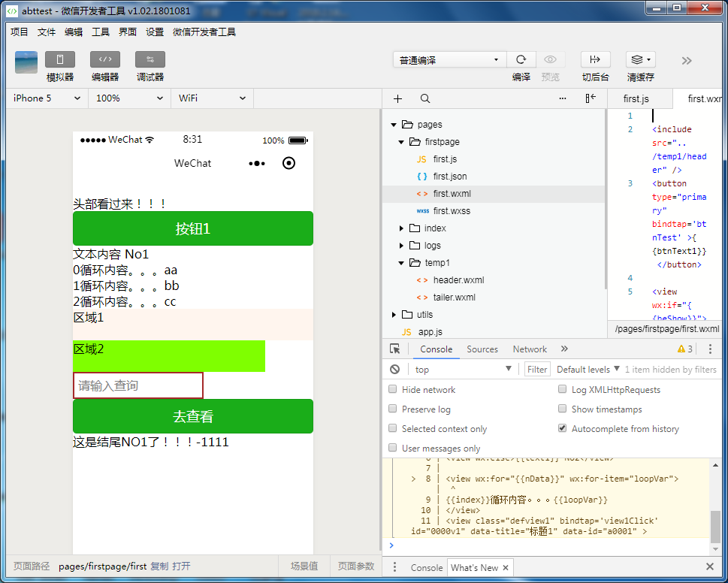Viewport: 728px width, 583px height.
Task: Open the 设置 menu in menu bar
Action: 155,32
